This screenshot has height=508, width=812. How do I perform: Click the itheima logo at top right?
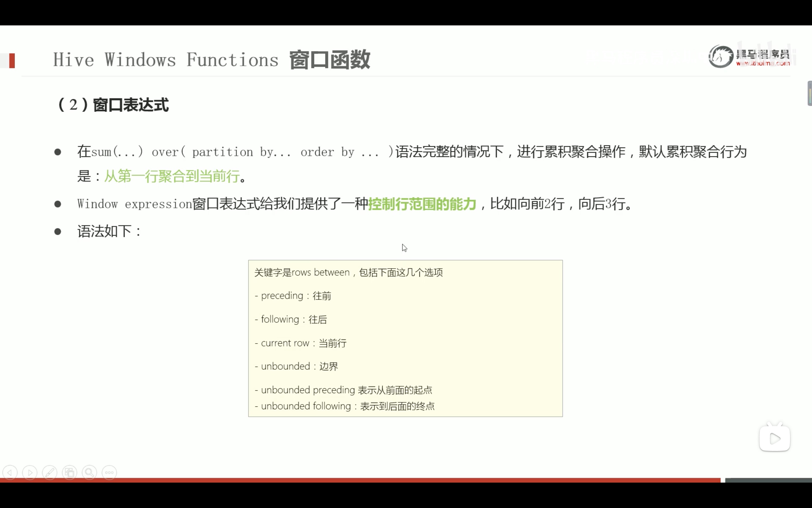[749, 57]
